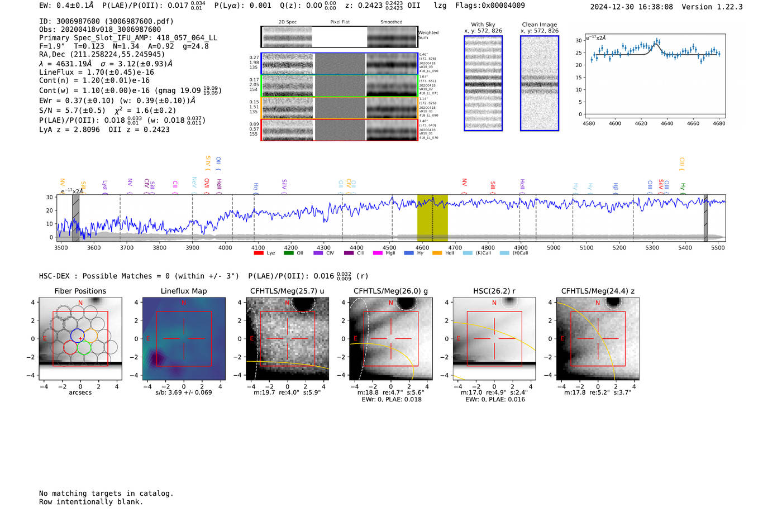Click the green OII legend swatch
Viewport: 782px width, 532px height.
[289, 253]
